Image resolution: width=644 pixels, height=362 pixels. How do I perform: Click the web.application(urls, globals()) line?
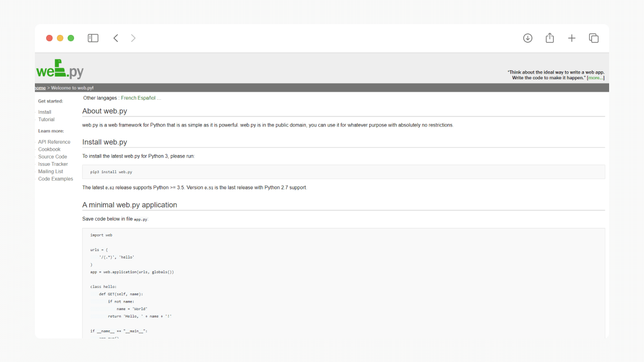132,272
